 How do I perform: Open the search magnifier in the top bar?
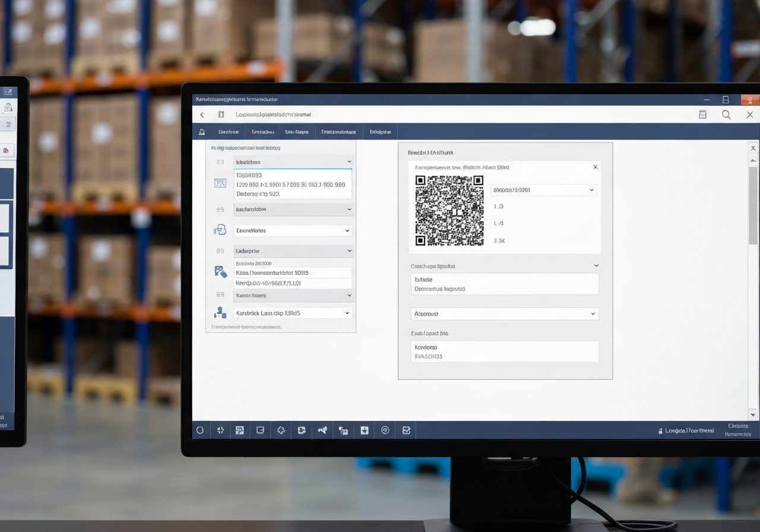(726, 115)
